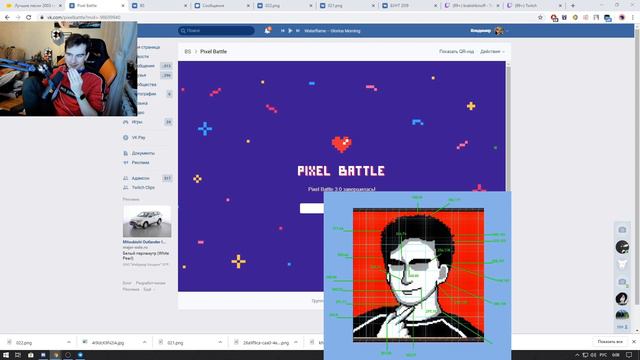Switch to the first browser tab
Viewport: 640px width, 360px height.
pyautogui.click(x=33, y=6)
